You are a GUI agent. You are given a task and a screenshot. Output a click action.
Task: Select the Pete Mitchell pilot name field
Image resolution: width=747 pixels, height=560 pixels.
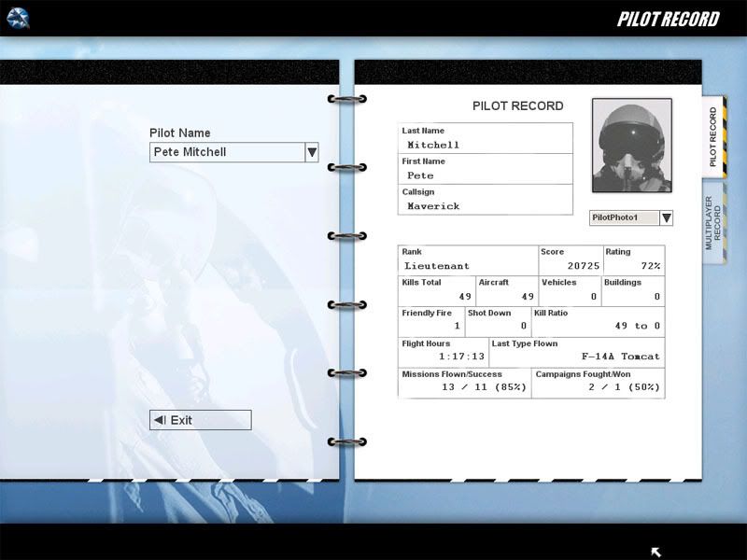pyautogui.click(x=228, y=152)
